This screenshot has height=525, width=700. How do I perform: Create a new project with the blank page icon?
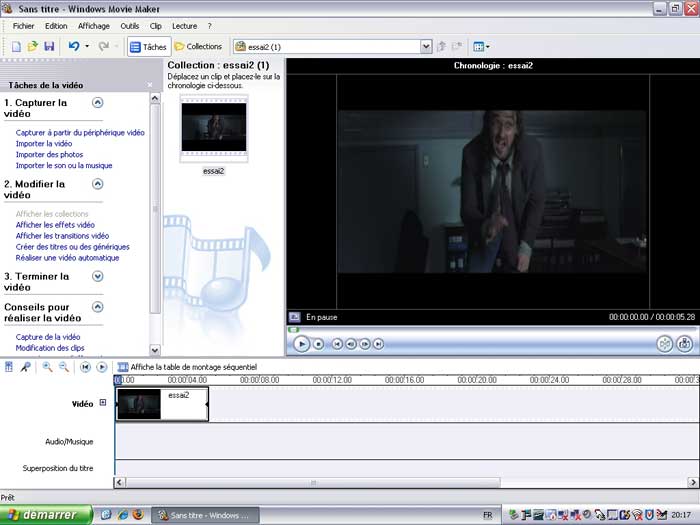pos(16,46)
